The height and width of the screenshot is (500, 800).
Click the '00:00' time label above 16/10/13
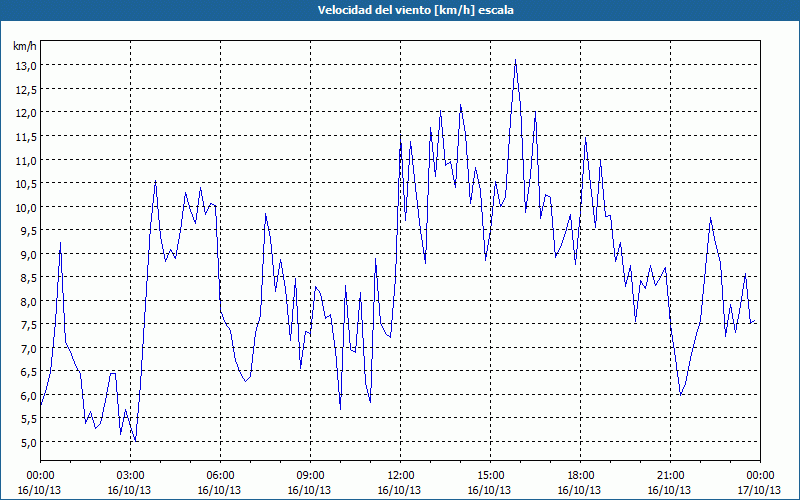pos(40,476)
